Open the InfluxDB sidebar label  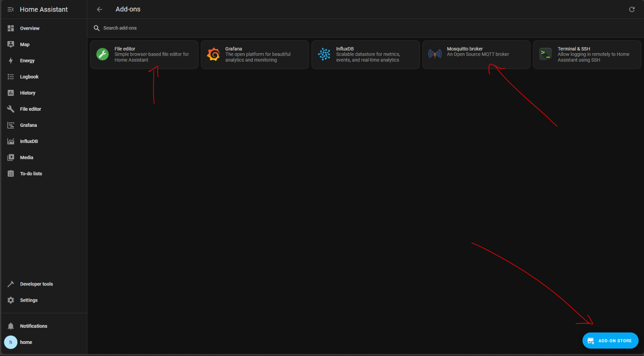(x=29, y=141)
